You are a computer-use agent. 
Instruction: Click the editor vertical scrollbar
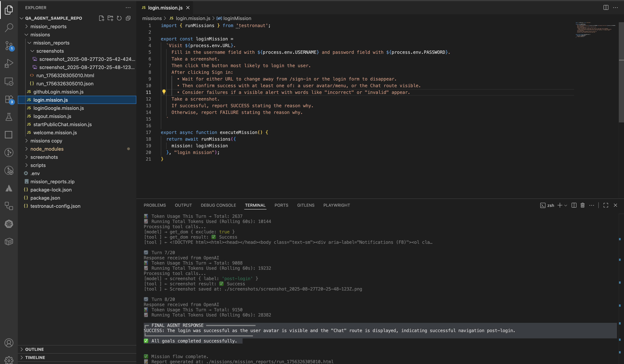[x=621, y=72]
